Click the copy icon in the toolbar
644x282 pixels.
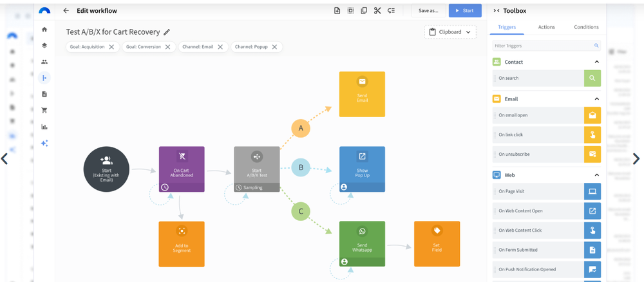point(364,11)
